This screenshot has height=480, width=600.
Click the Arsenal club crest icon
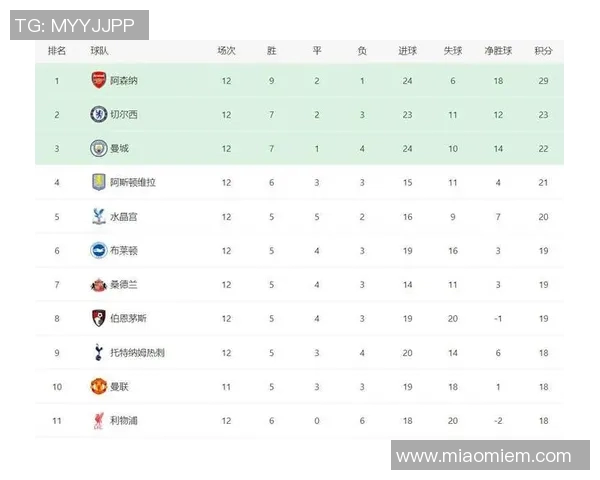[x=98, y=81]
